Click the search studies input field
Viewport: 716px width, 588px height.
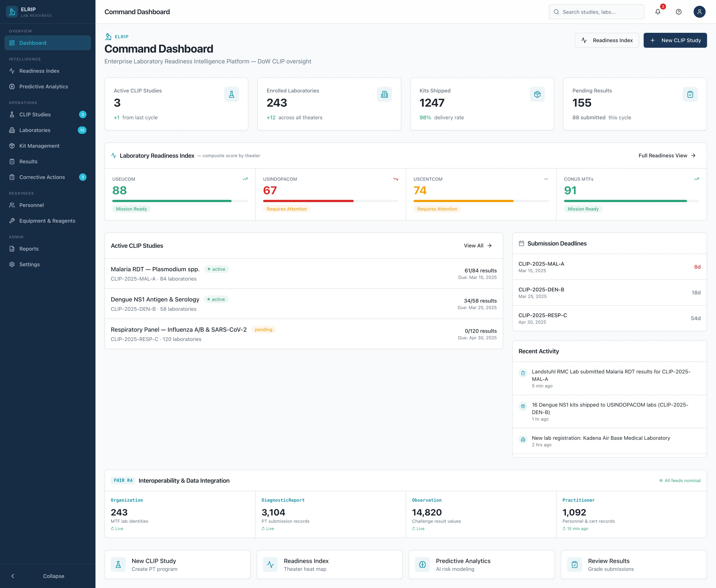pos(597,12)
